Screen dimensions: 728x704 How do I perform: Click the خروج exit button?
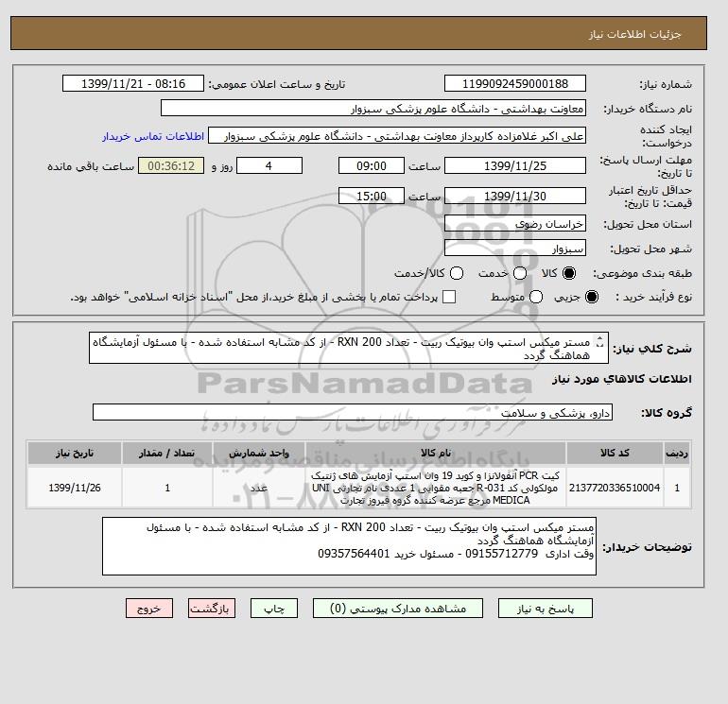(x=149, y=609)
